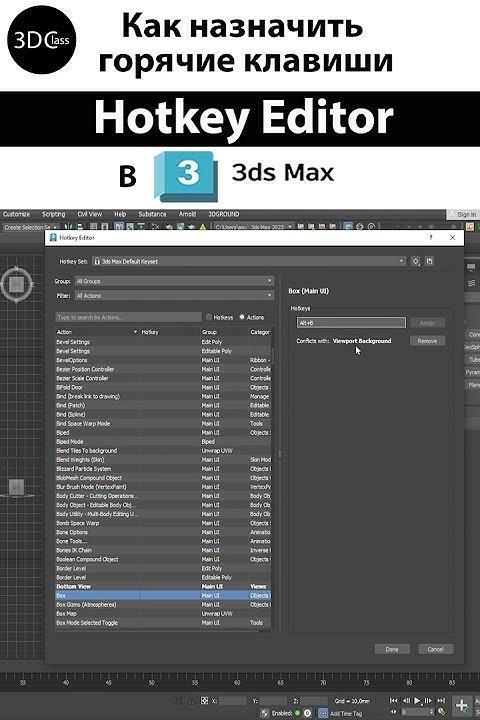Click the isolate selection icon in status bar
480x720 pixels.
coord(179,701)
